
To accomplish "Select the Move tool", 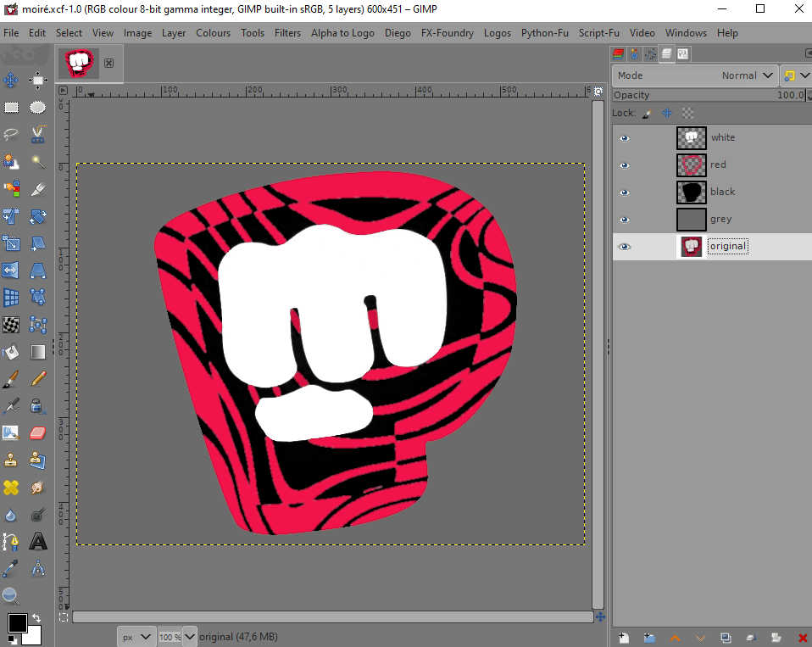I will click(x=11, y=81).
